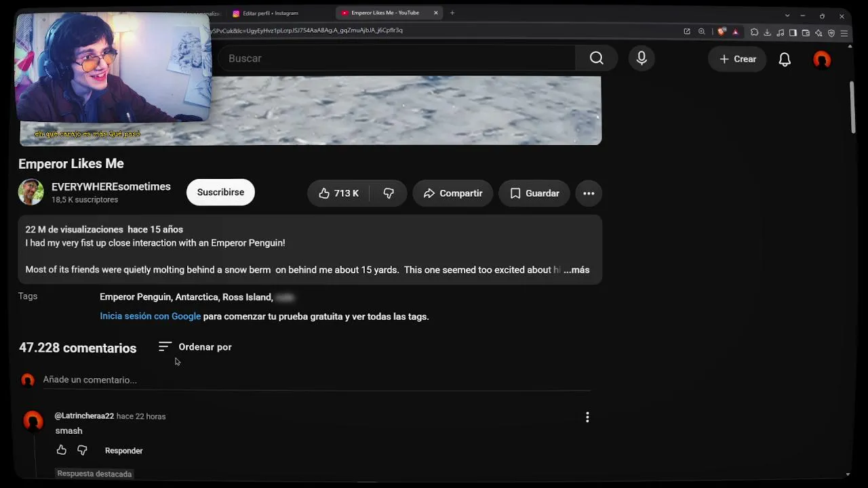Open the browser hamburger main menu
Screen dimensions: 868x488
[844, 33]
